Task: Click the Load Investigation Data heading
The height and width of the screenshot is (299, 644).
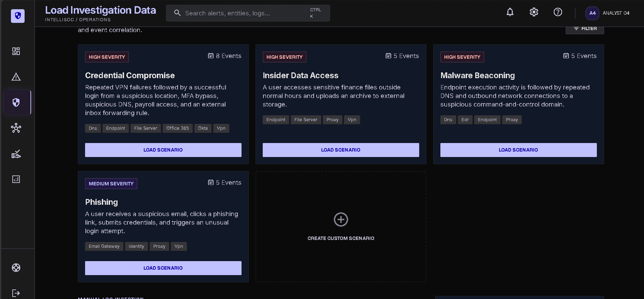Action: (100, 10)
